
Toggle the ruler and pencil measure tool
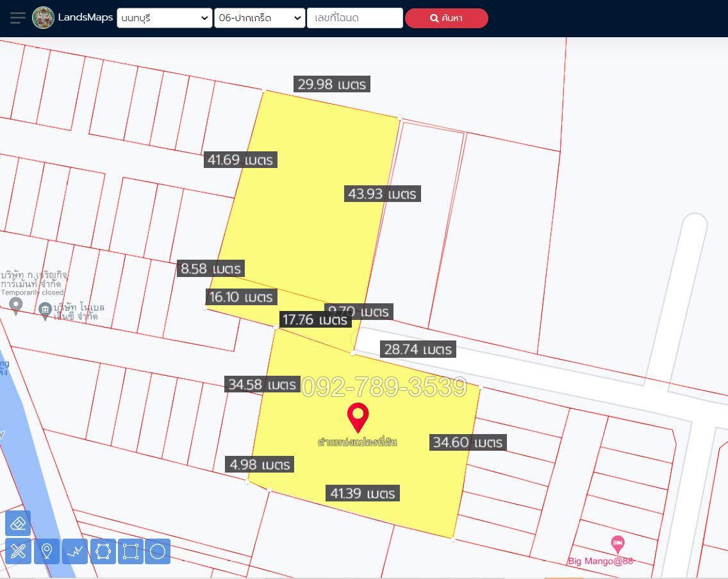18,551
